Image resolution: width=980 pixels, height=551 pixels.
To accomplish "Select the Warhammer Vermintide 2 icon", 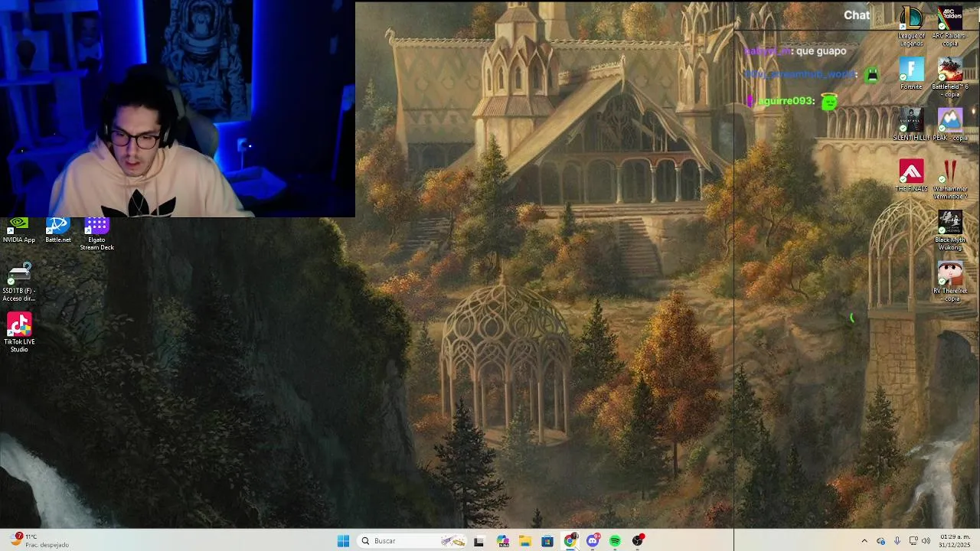I will (x=950, y=181).
